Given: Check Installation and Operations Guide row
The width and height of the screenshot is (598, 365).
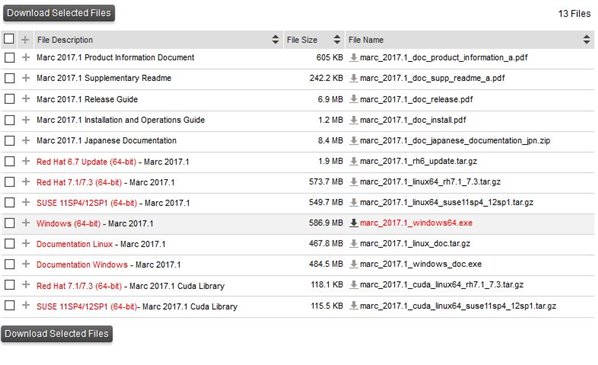Looking at the screenshot, I should tap(10, 120).
